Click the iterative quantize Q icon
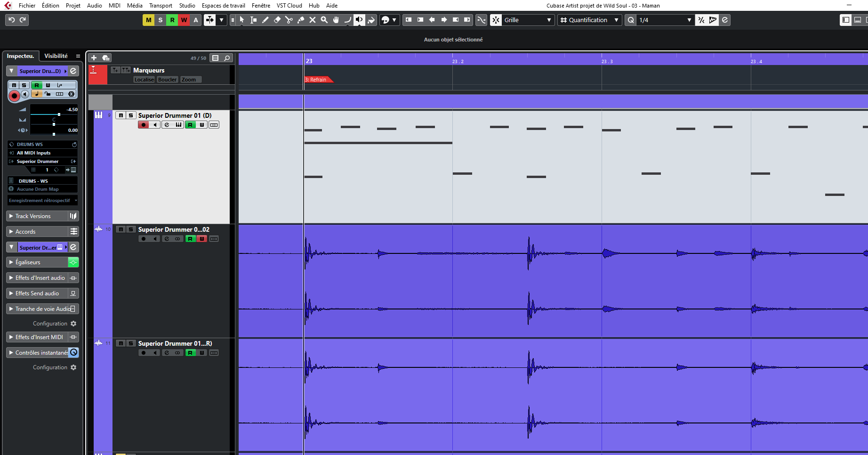This screenshot has width=868, height=455. 631,20
